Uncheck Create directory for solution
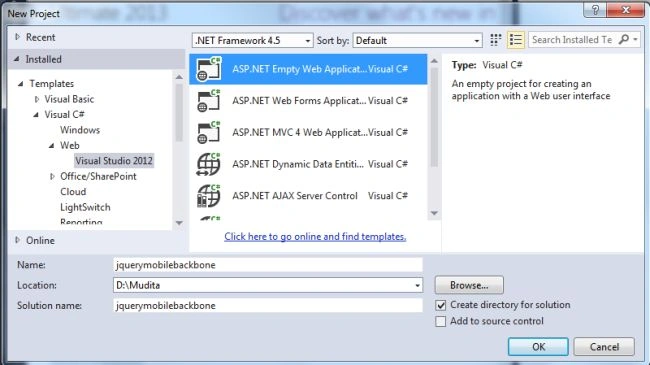This screenshot has height=365, width=650. pyautogui.click(x=441, y=305)
